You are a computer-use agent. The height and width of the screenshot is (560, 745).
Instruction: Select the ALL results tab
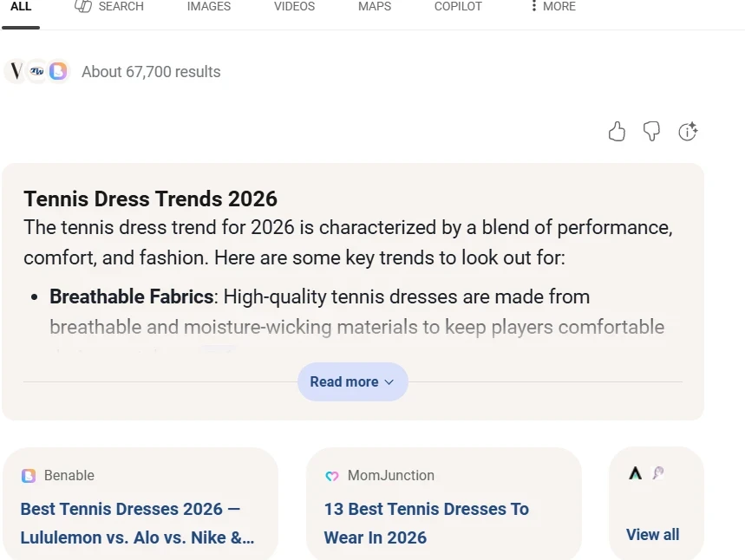[21, 6]
